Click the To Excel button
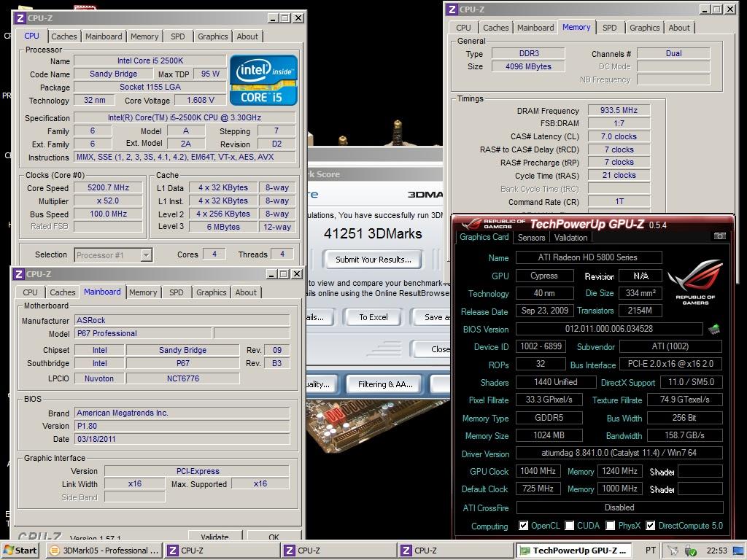 (x=373, y=317)
